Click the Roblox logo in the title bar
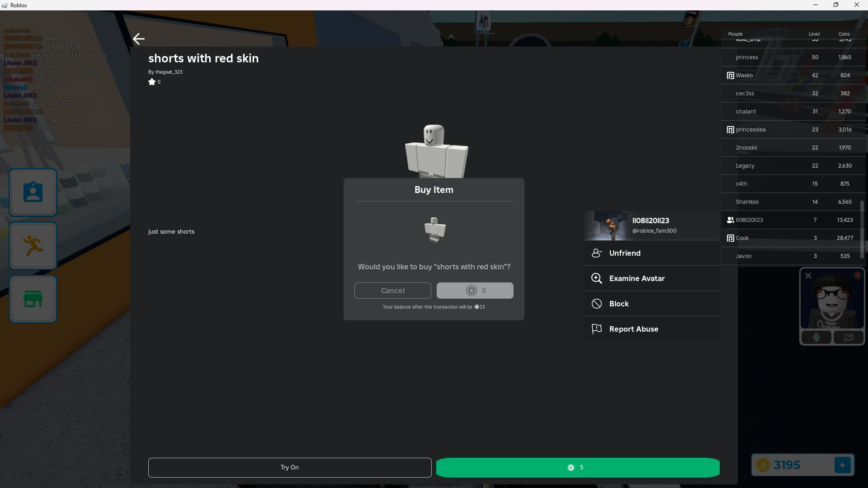Viewport: 868px width, 488px height. (x=5, y=5)
